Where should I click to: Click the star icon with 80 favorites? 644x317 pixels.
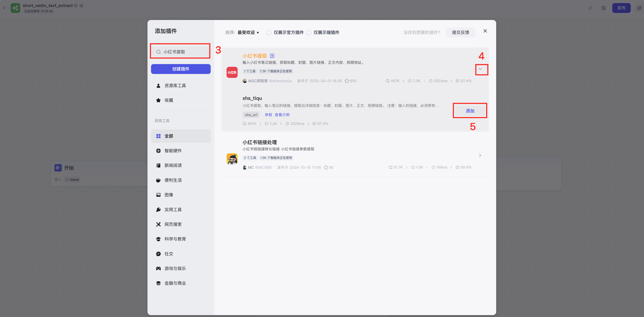[x=326, y=168]
